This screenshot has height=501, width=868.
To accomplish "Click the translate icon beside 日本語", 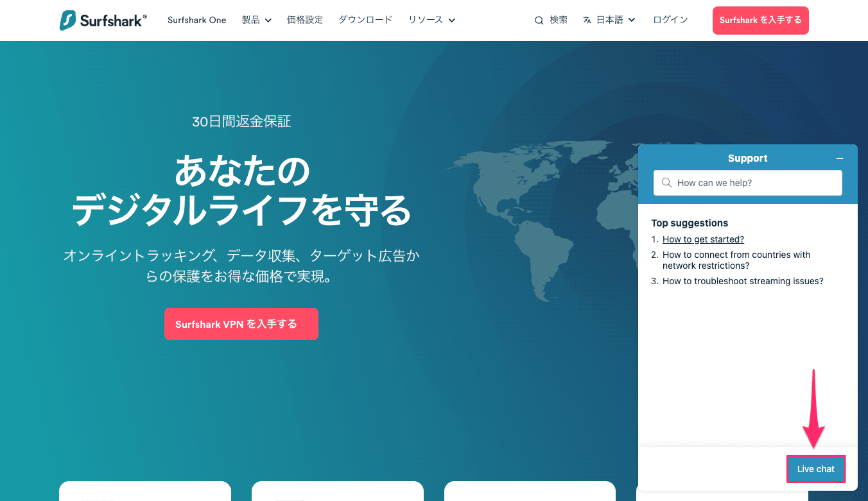I will pos(587,21).
